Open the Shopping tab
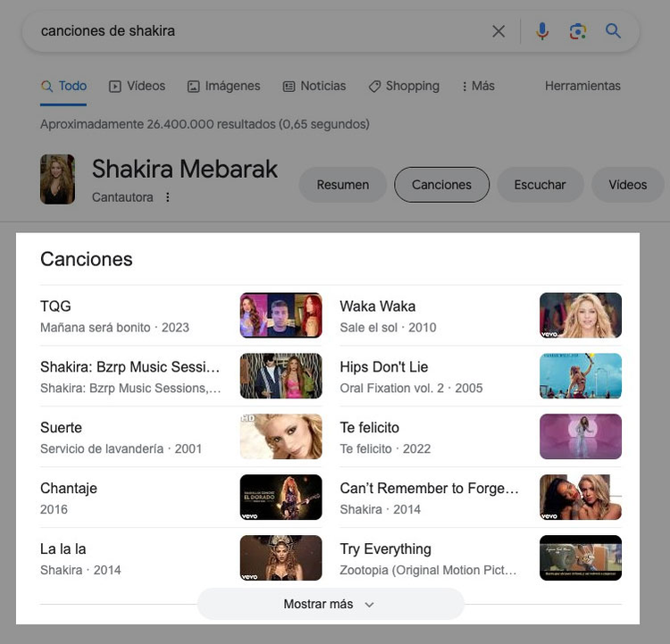 pos(404,87)
